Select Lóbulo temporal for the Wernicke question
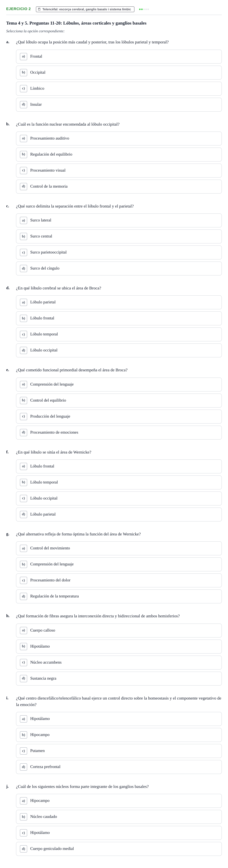Image resolution: width=228 pixels, height=868 pixels. point(119,482)
